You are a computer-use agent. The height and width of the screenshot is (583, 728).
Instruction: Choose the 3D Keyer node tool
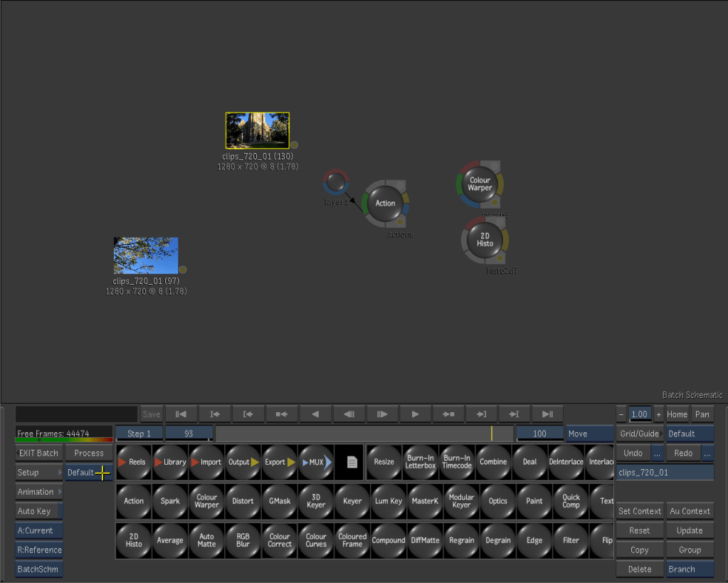(316, 501)
